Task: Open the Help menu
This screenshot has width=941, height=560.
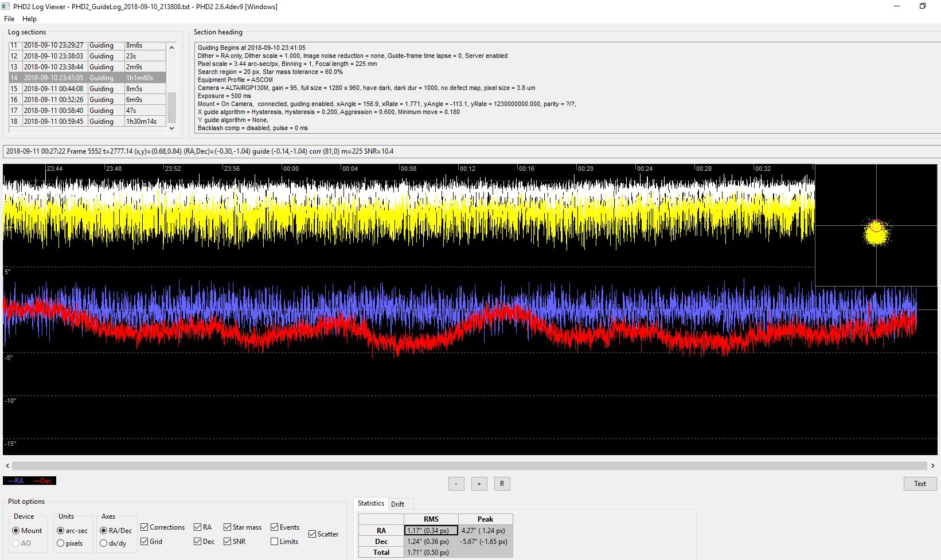Action: tap(29, 19)
